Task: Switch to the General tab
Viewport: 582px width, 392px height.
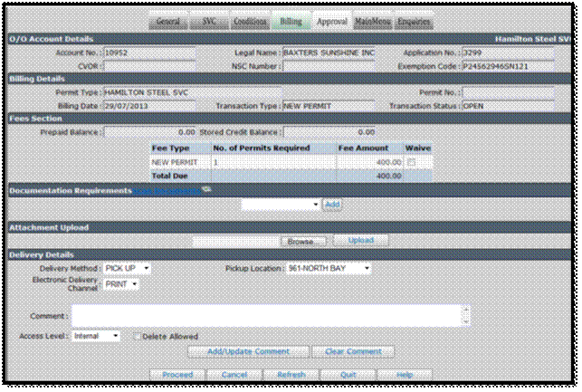Action: (x=168, y=22)
